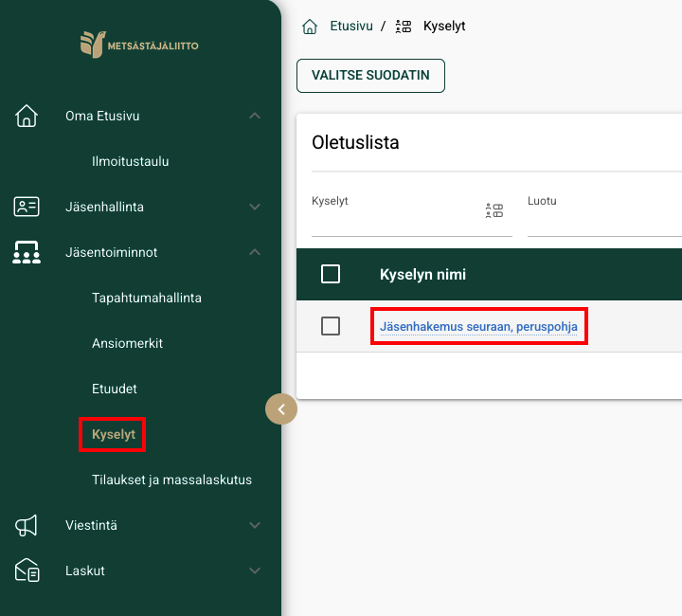Expand the Laskut section chevron

pos(255,571)
